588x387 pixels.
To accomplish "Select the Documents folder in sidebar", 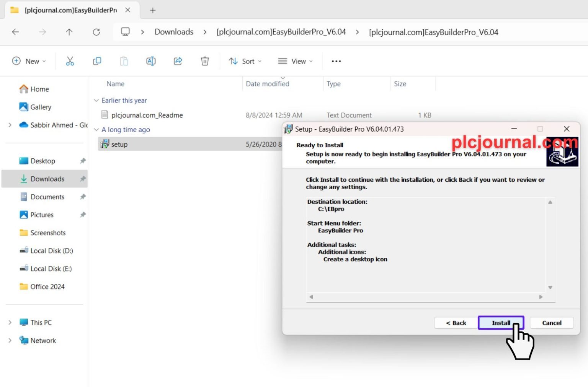I will point(47,197).
